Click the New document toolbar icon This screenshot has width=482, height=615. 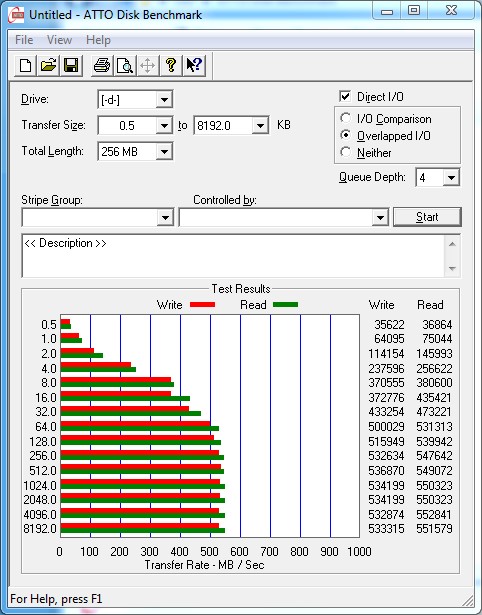tap(25, 65)
